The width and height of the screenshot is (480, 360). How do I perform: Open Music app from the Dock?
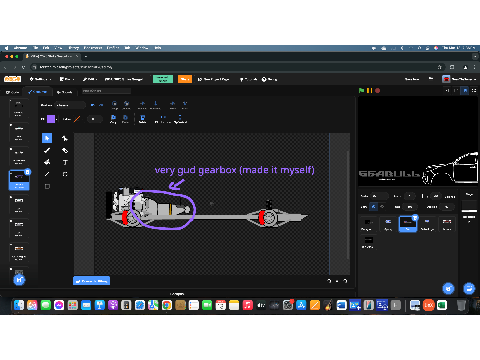(248, 305)
